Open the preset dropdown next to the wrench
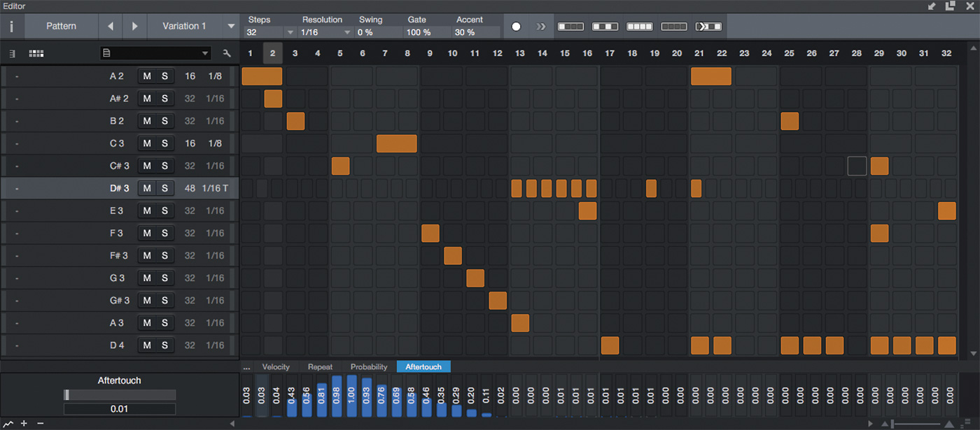 pyautogui.click(x=205, y=53)
